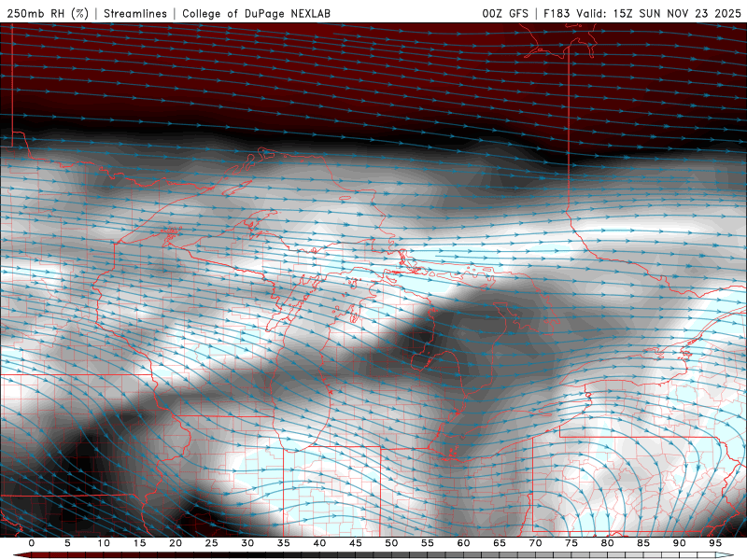This screenshot has height=560, width=747.
Task: Click the colorbar value label "50"
Action: coord(391,543)
